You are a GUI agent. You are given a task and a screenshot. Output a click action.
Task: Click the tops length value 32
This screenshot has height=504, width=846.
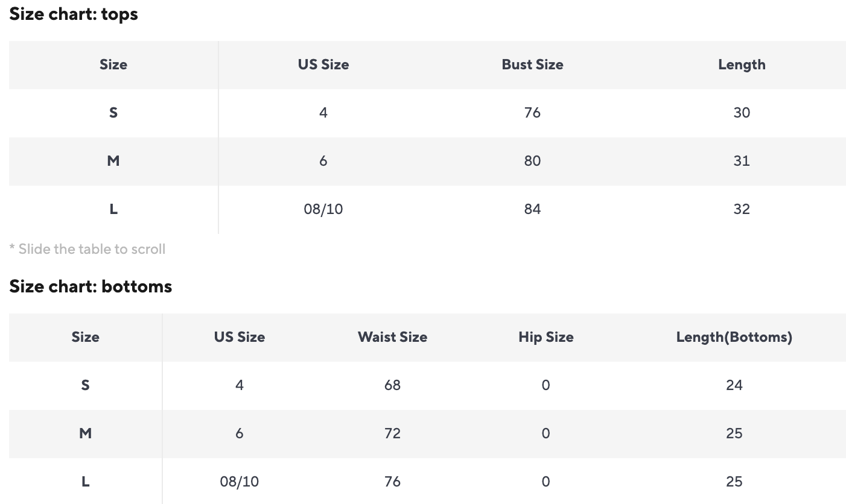[x=742, y=209]
